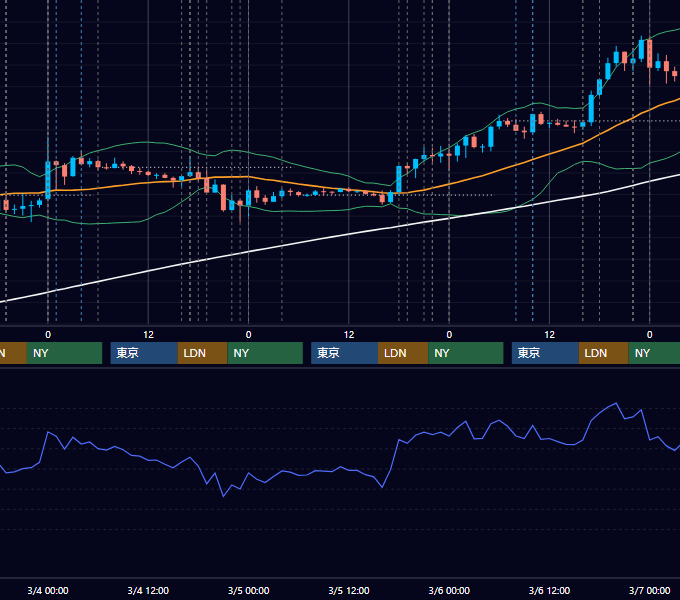Viewport: 680px width, 600px height.
Task: Select the NY session block starting 3/4 00:00
Action: click(64, 353)
